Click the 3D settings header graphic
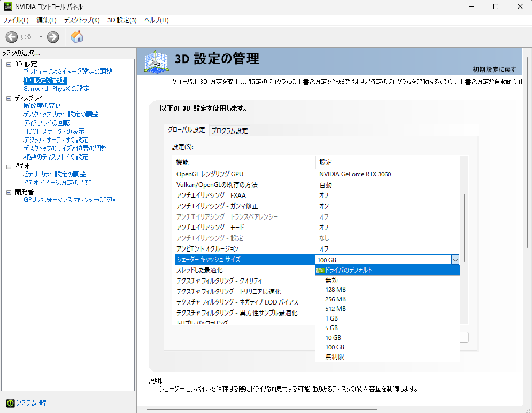 pos(156,61)
